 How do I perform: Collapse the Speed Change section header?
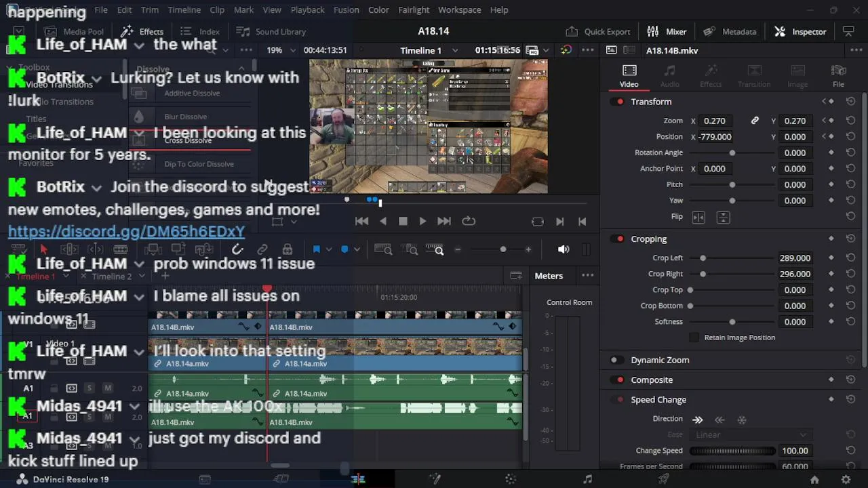(658, 399)
